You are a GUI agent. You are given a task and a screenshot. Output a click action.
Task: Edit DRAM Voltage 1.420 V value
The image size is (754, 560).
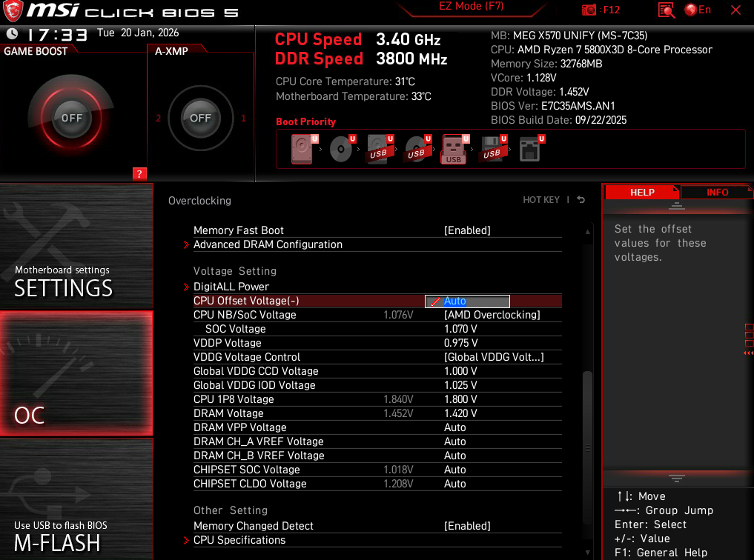460,413
